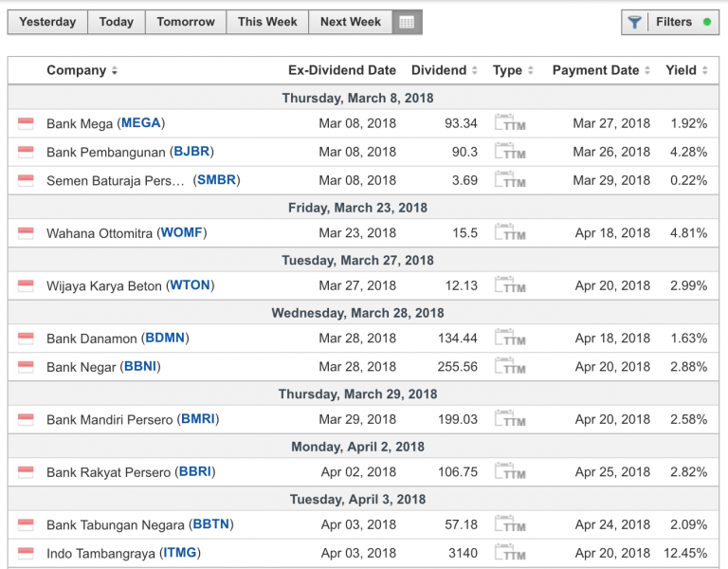Click the Indonesia flag beside Wijaya Karya Beton

(26, 285)
